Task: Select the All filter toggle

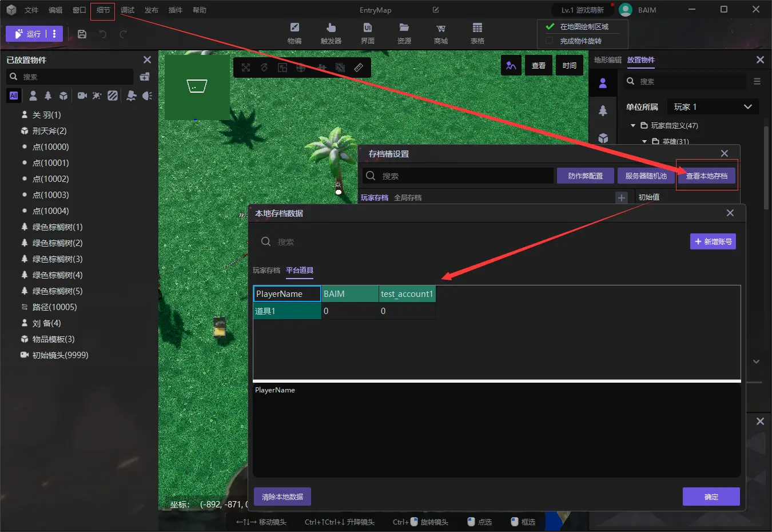Action: 14,96
